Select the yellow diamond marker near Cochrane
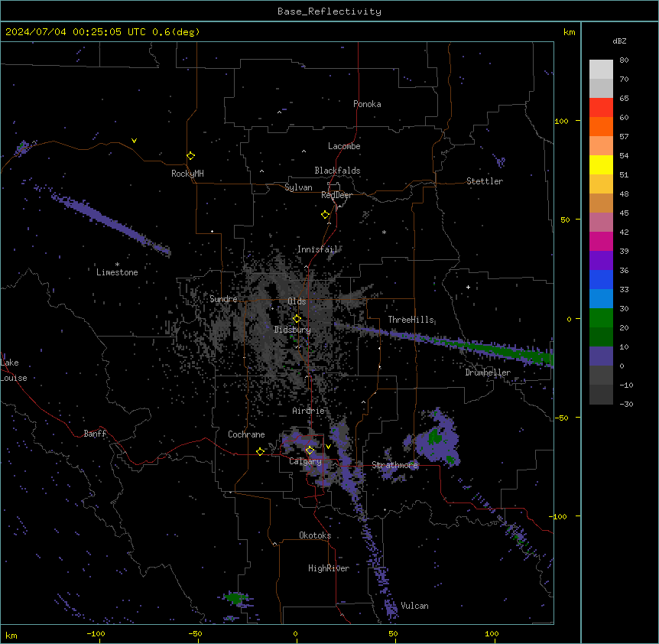Viewport: 659px width, 644px height. click(260, 451)
